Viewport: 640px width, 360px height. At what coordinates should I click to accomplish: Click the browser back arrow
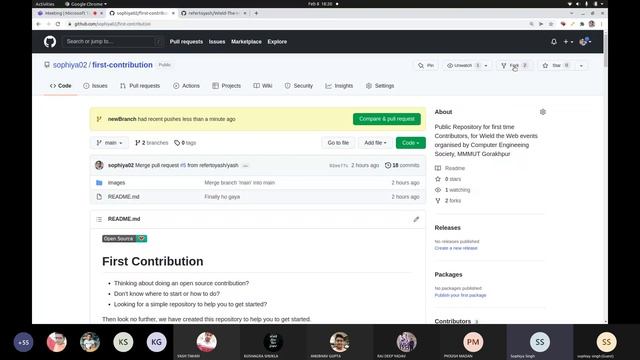click(38, 24)
